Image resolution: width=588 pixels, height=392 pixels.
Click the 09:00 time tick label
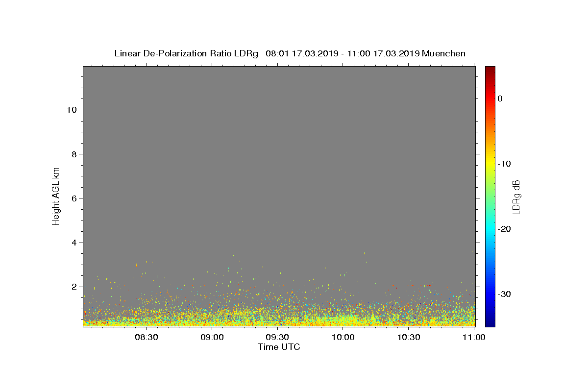click(x=212, y=337)
